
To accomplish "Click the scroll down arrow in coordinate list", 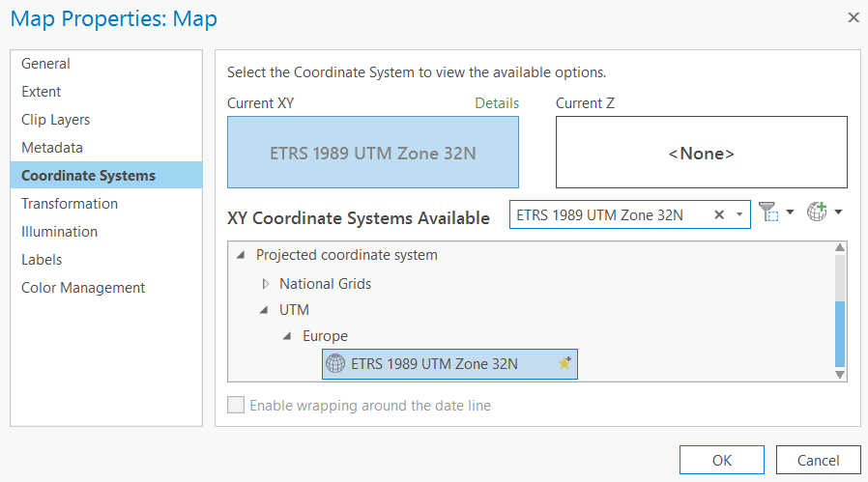I will click(x=839, y=374).
